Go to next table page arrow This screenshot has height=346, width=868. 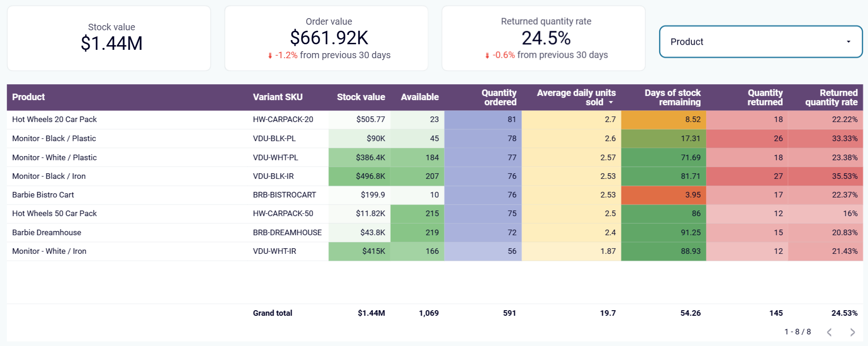pos(852,332)
